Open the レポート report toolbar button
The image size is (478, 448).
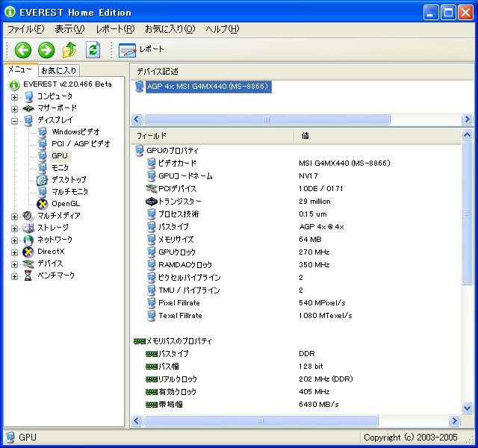pos(141,50)
